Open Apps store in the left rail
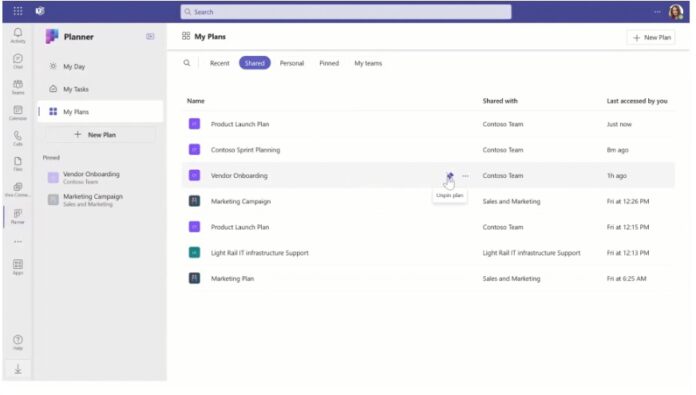Screen dimensions: 696x395 (x=18, y=267)
